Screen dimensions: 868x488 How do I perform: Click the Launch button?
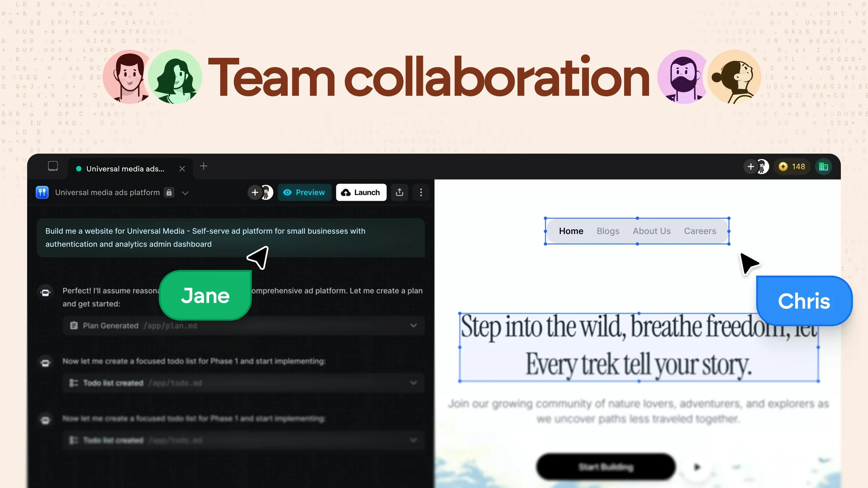click(361, 192)
